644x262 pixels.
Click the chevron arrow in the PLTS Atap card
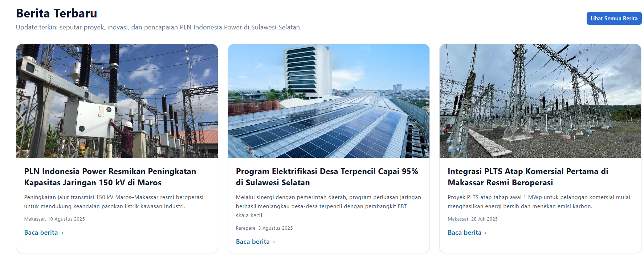486,233
